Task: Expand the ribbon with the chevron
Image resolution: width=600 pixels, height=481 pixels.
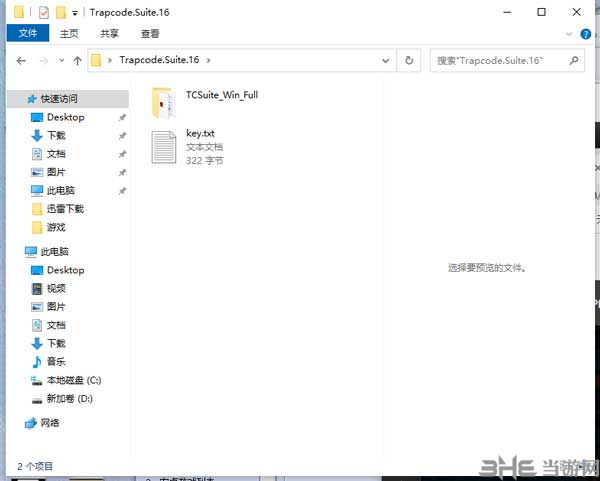Action: [x=569, y=34]
